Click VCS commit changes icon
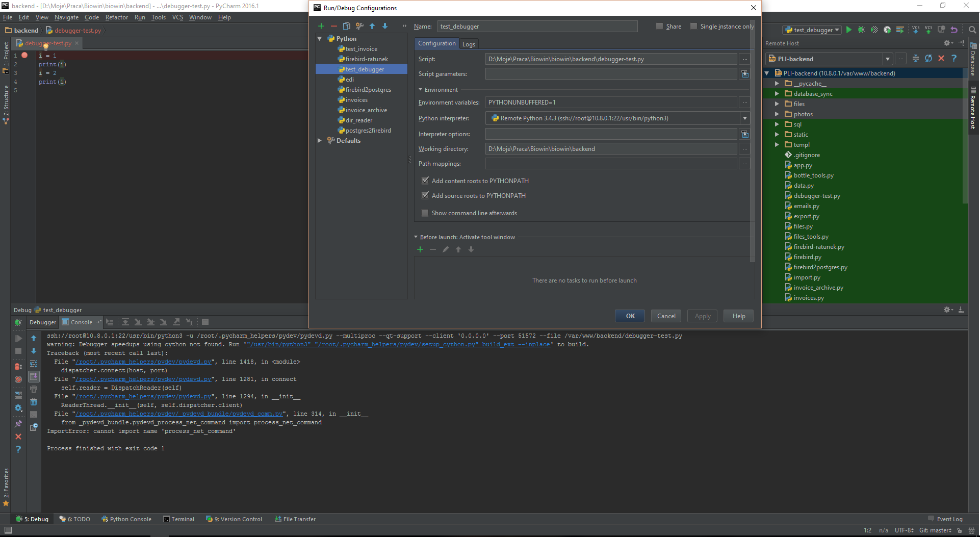Image resolution: width=980 pixels, height=537 pixels. point(929,30)
